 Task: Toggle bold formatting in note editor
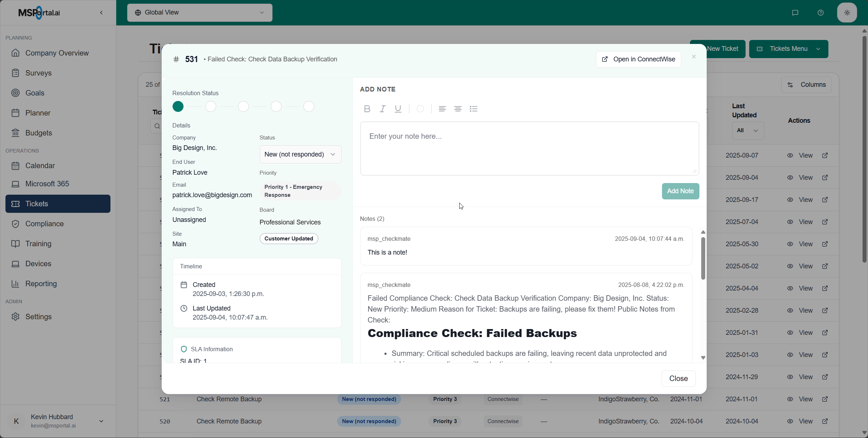367,109
